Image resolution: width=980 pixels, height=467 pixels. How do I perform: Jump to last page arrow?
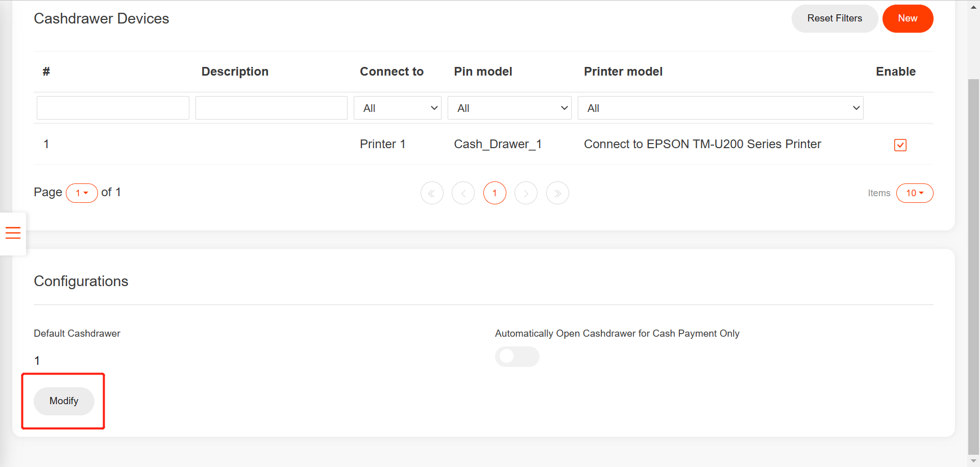pyautogui.click(x=557, y=193)
